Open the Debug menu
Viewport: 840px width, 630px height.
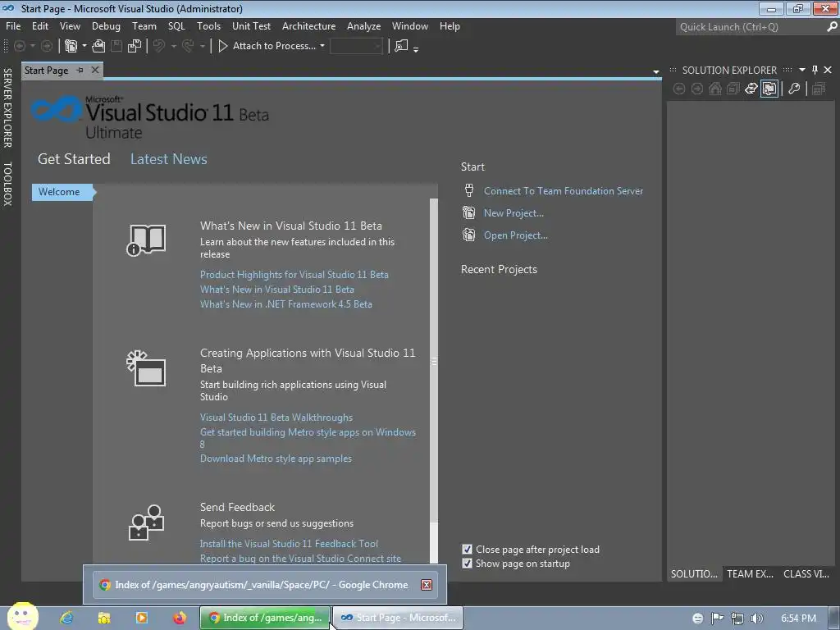coord(106,25)
